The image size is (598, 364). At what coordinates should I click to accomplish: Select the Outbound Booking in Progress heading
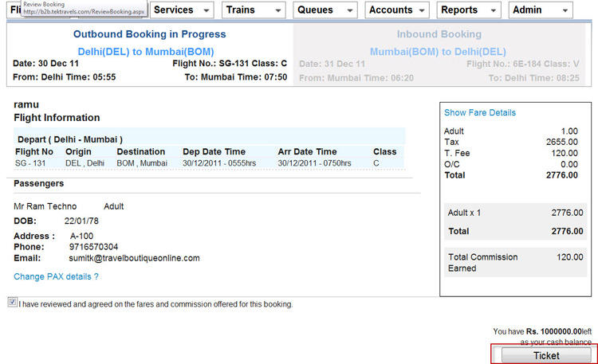click(149, 34)
